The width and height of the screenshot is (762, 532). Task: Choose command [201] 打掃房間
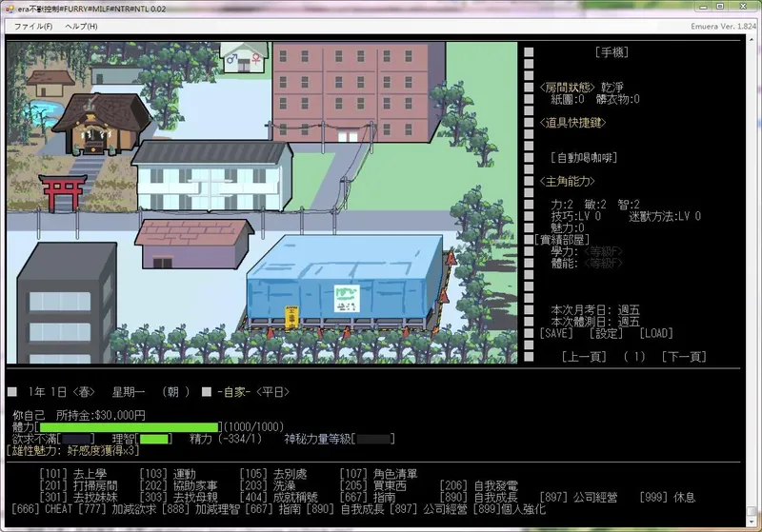coord(78,485)
